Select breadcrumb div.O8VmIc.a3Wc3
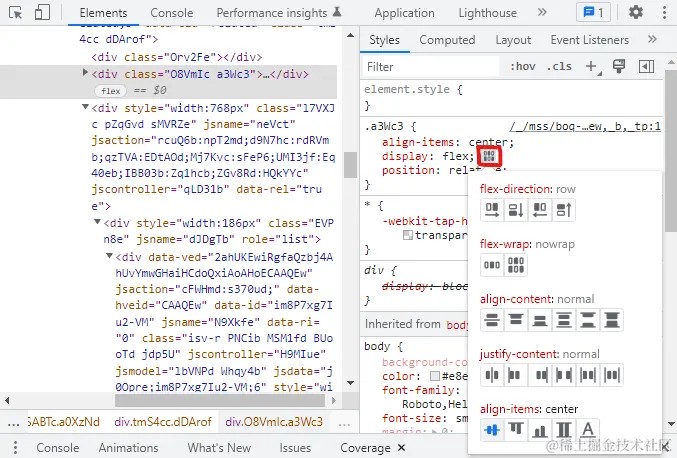 [x=274, y=422]
